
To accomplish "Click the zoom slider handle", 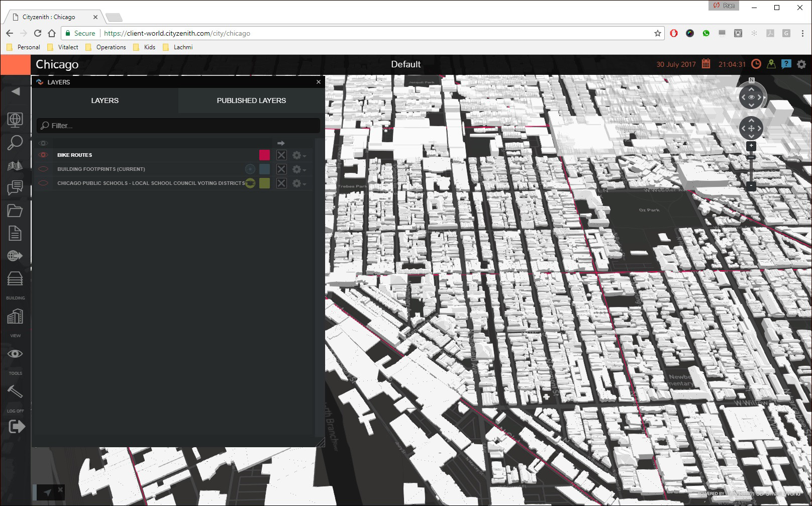I will pyautogui.click(x=751, y=157).
